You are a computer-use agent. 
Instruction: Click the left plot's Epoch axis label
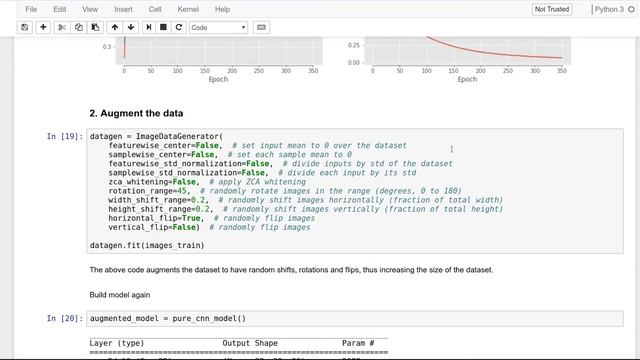pyautogui.click(x=218, y=79)
